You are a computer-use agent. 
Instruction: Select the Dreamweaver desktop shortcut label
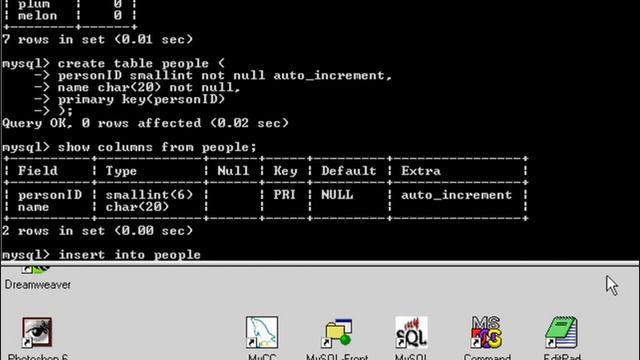pos(38,285)
